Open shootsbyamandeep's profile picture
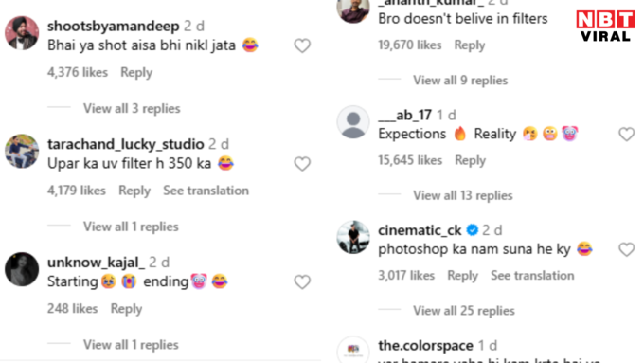Image resolution: width=644 pixels, height=363 pixels. pyautogui.click(x=22, y=33)
